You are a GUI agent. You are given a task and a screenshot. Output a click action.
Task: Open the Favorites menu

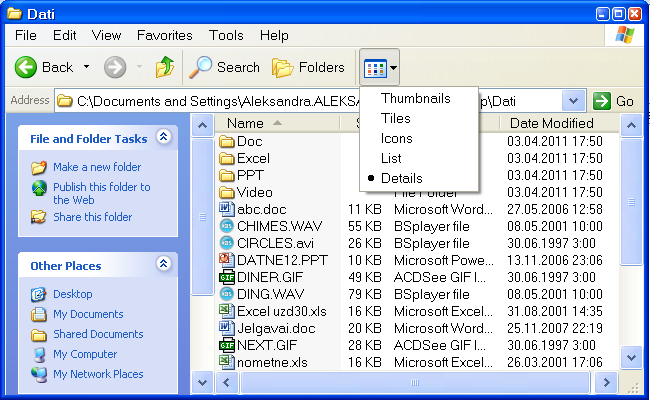click(165, 35)
